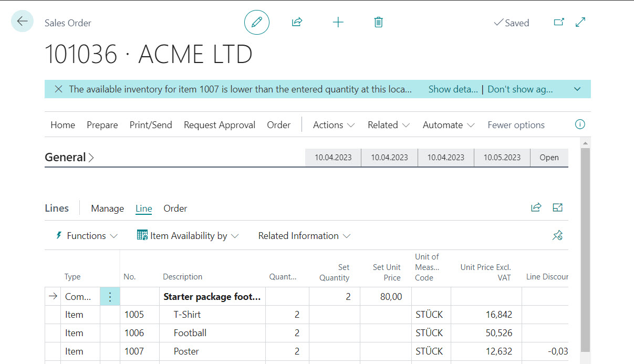Expand page to full screen icon
634x364 pixels.
(x=580, y=22)
